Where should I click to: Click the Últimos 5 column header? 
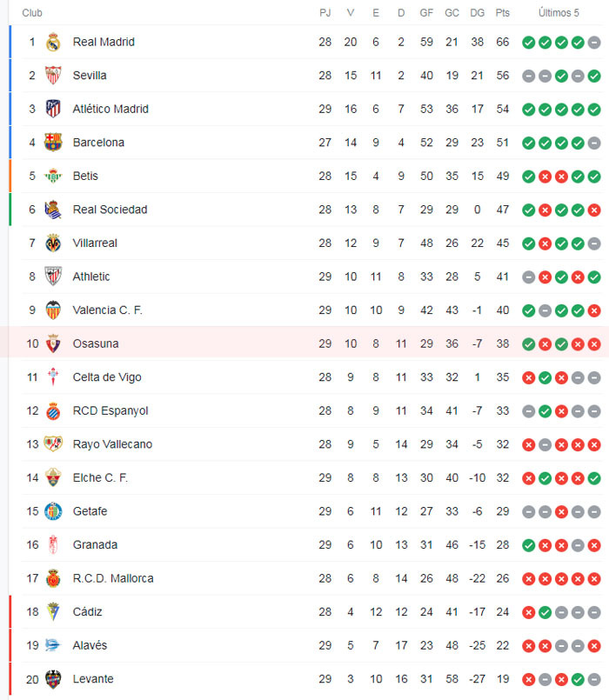(x=559, y=13)
